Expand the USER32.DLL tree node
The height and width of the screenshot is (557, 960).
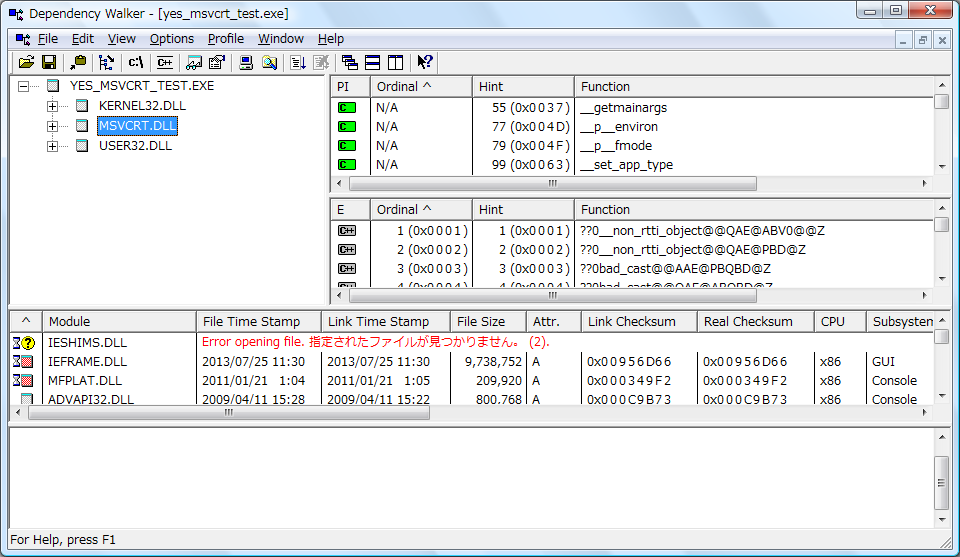click(53, 146)
